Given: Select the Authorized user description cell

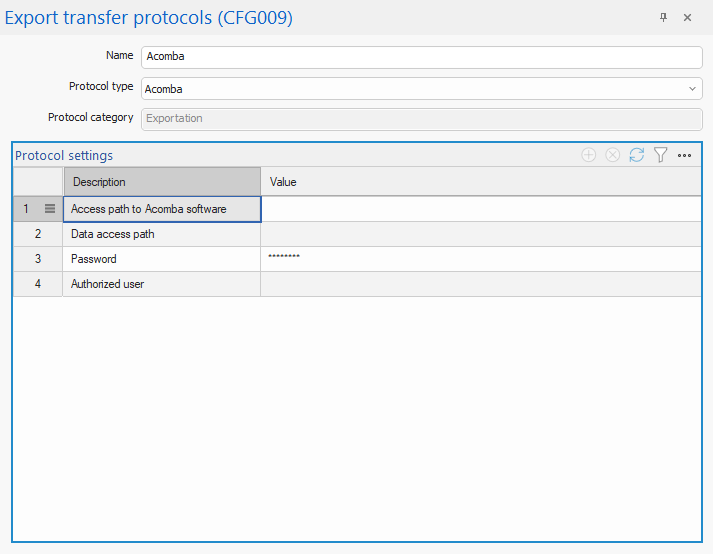Looking at the screenshot, I should point(161,284).
